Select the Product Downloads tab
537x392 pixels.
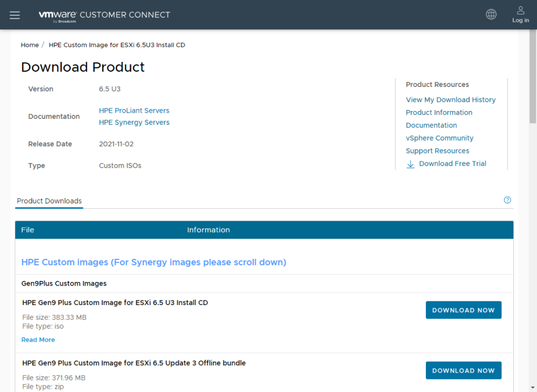[49, 201]
